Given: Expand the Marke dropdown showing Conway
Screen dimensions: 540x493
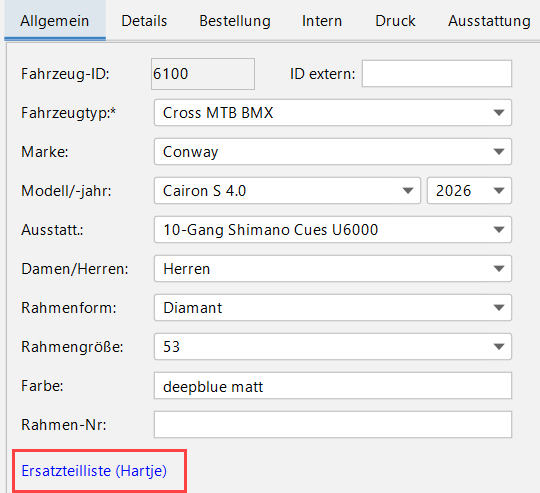Looking at the screenshot, I should pyautogui.click(x=333, y=151).
